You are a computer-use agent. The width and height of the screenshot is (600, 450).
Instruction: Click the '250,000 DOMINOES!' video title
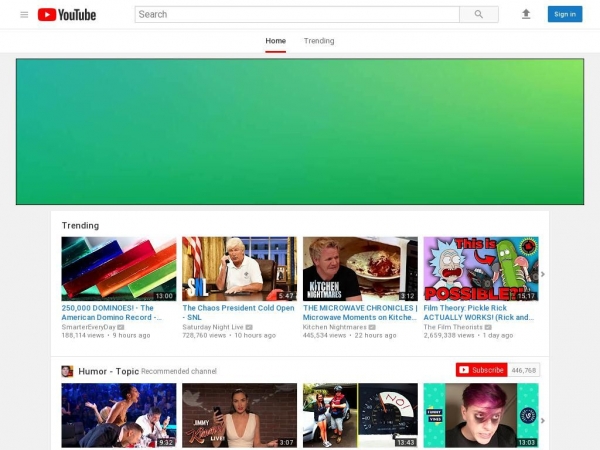pyautogui.click(x=111, y=313)
